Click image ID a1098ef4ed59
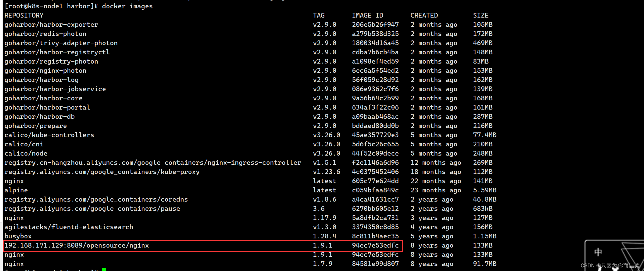644x271 pixels. [375, 61]
